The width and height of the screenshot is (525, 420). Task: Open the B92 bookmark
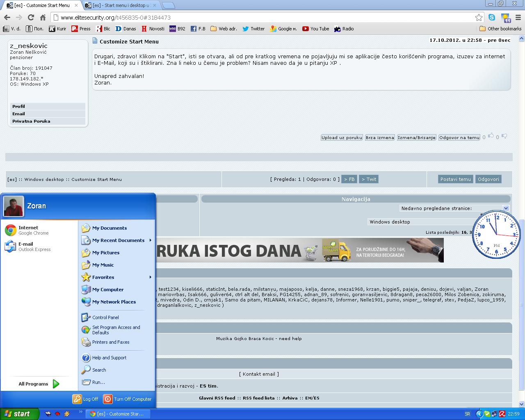pyautogui.click(x=178, y=29)
